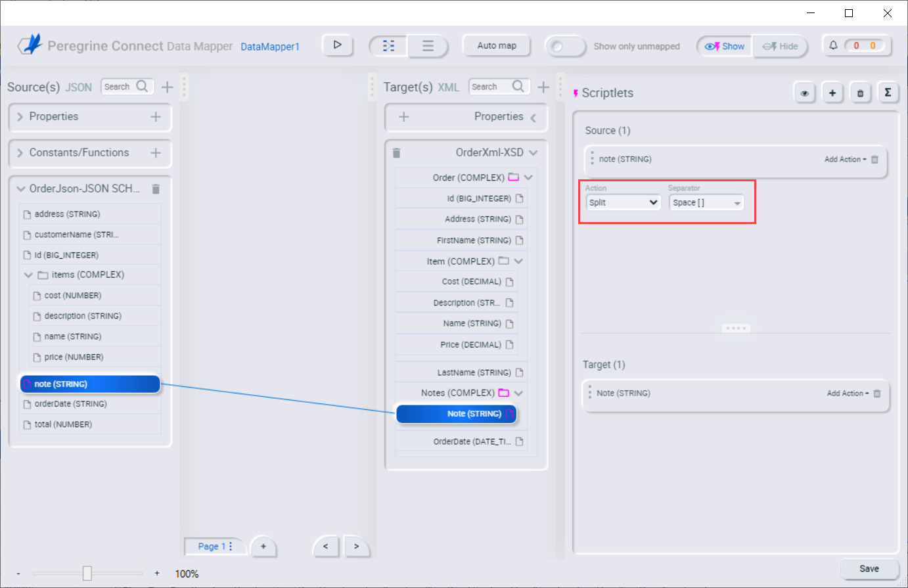Open Add Action menu for target Note
Screen dimensions: 908x588
point(848,393)
